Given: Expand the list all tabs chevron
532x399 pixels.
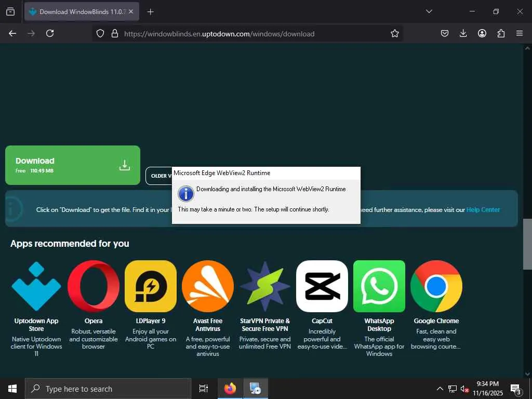Looking at the screenshot, I should point(429,11).
